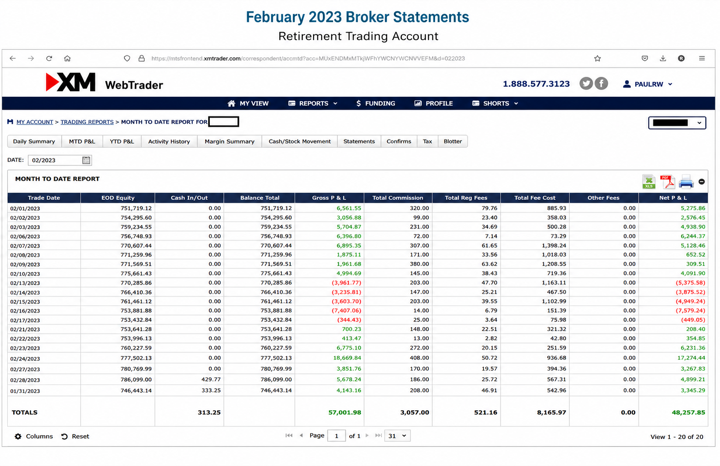The width and height of the screenshot is (720, 466).
Task: Open the account selector dropdown
Action: pyautogui.click(x=677, y=123)
